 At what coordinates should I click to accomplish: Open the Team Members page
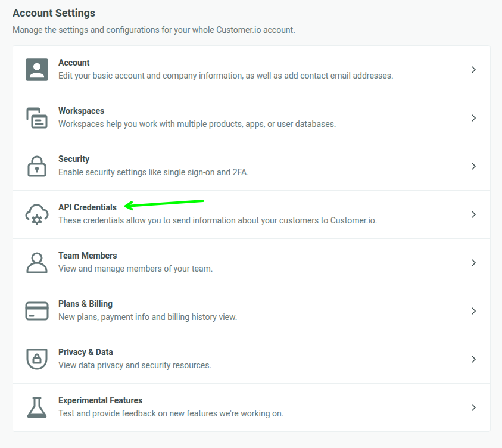coord(88,256)
